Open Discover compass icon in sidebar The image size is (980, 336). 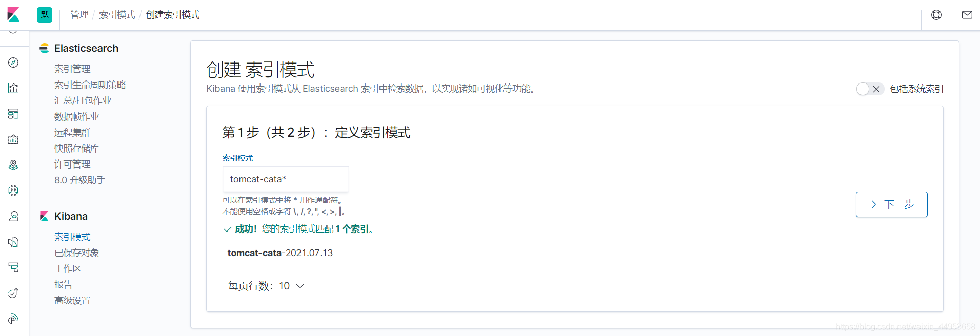13,62
